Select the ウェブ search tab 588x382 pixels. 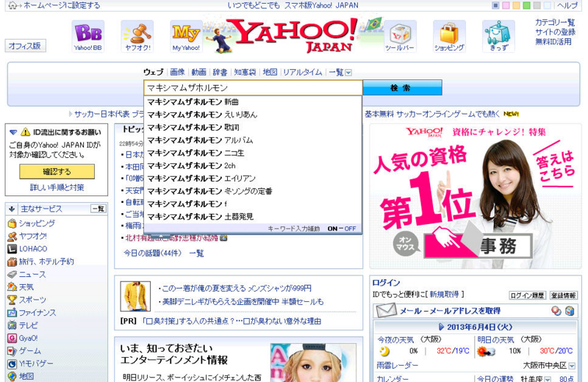click(154, 72)
